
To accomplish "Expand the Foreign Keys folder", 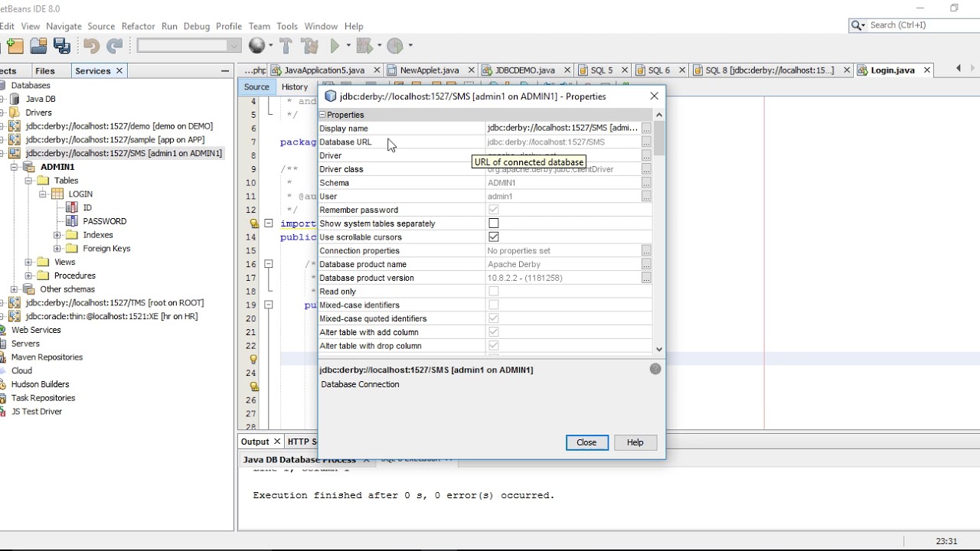I will tap(57, 249).
